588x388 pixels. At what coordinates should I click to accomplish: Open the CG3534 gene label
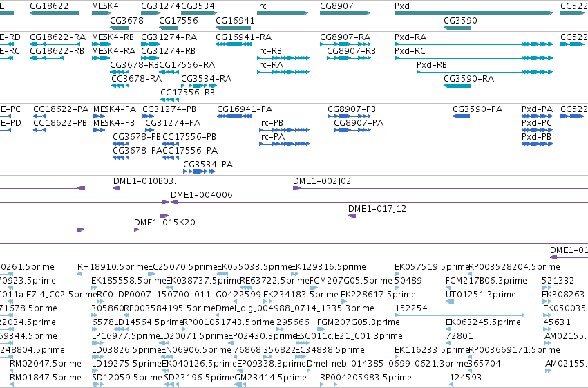pos(198,6)
